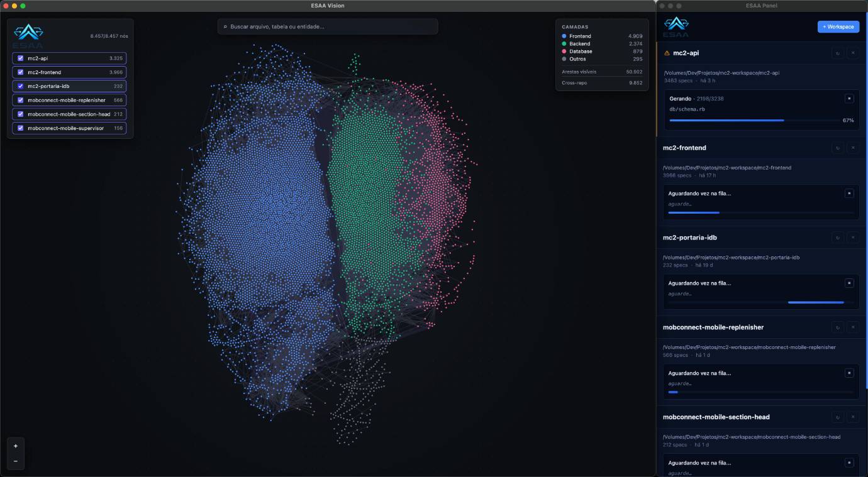Click the '50.902' visible edges value
The width and height of the screenshot is (868, 477).
click(x=634, y=72)
